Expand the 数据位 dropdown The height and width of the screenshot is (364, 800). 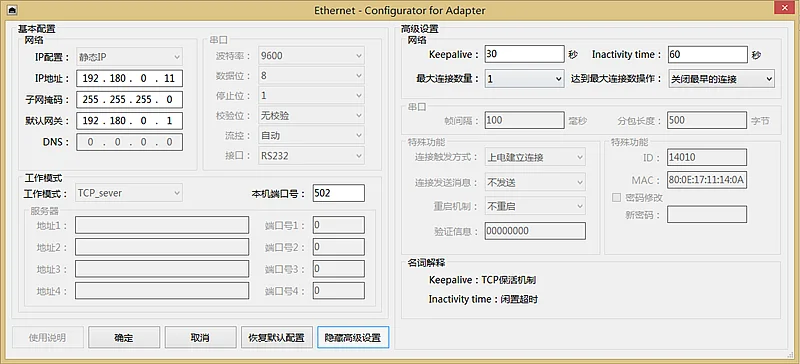coord(311,76)
